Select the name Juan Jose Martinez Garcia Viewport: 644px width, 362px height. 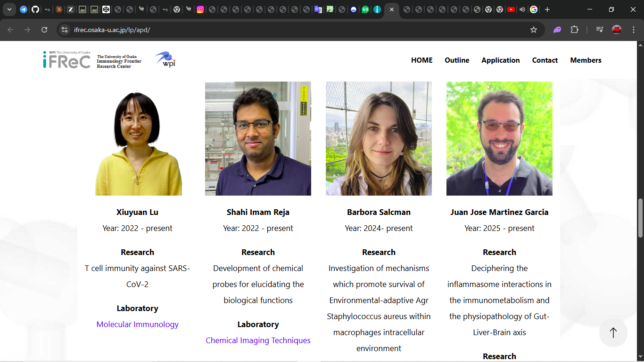[499, 212]
